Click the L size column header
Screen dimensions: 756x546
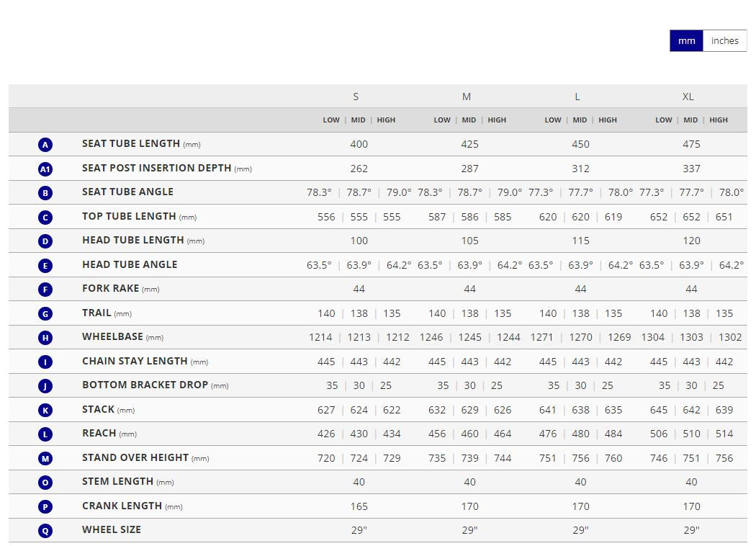577,97
